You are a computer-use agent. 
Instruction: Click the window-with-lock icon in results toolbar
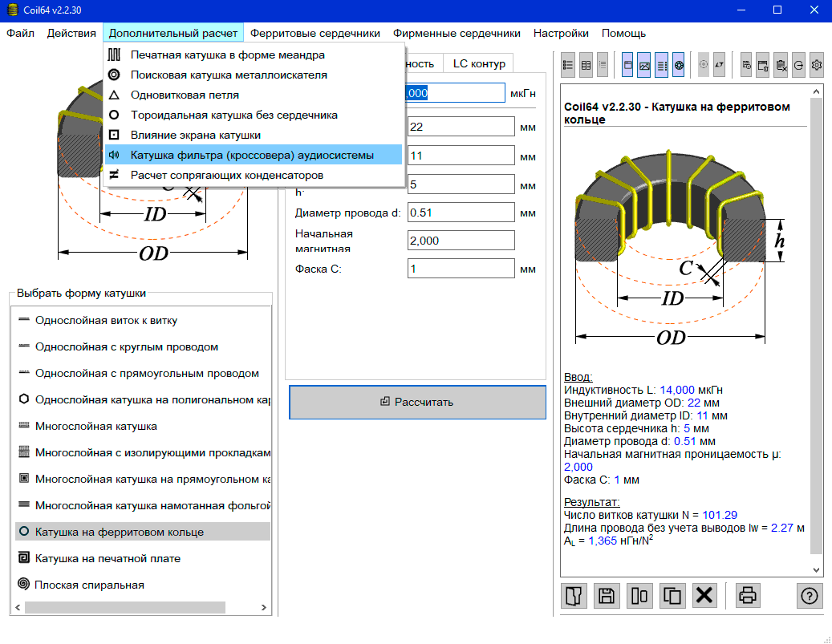click(763, 65)
